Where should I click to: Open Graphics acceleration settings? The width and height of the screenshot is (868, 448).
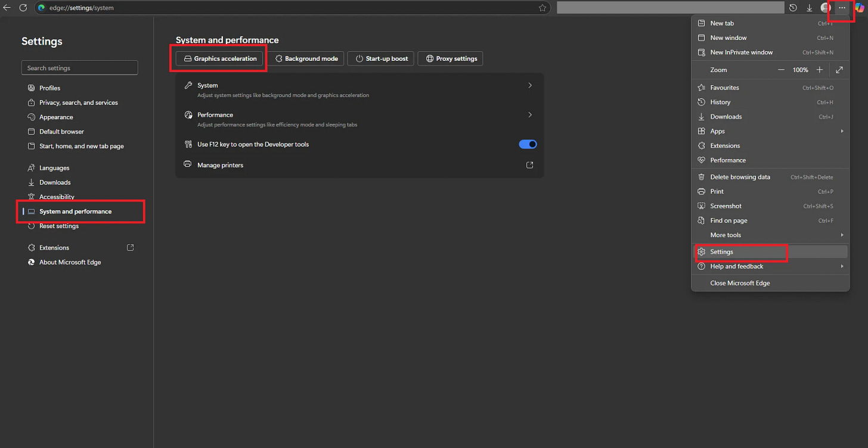click(219, 58)
